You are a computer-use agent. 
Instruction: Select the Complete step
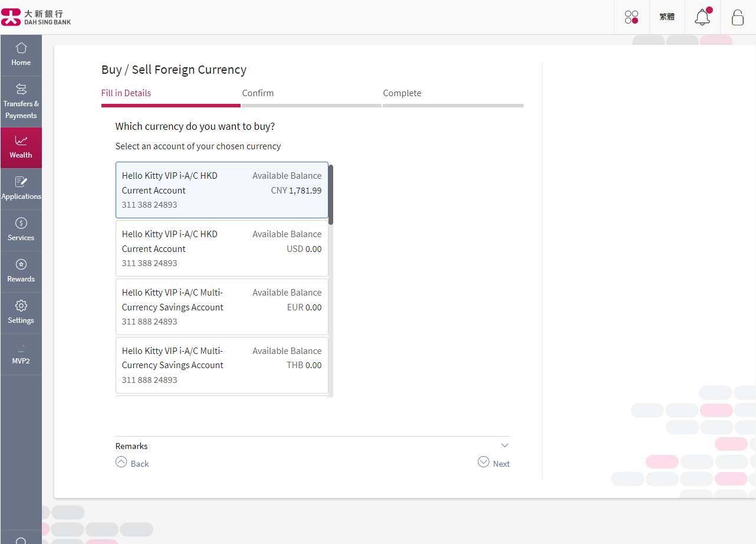click(402, 93)
